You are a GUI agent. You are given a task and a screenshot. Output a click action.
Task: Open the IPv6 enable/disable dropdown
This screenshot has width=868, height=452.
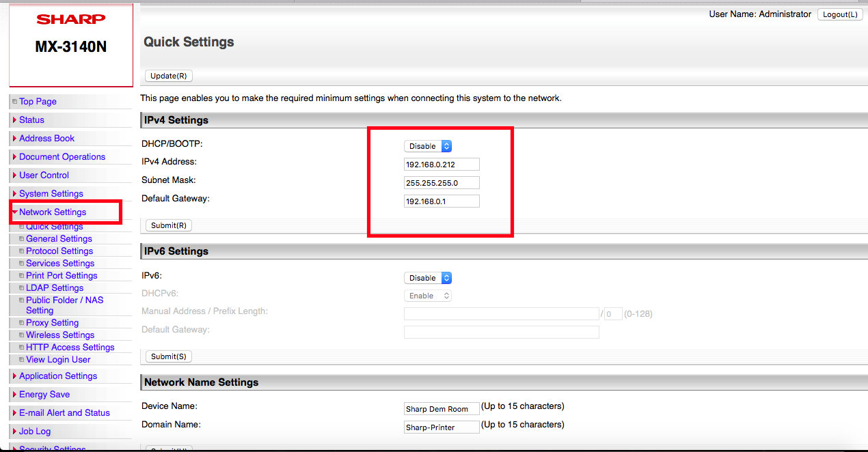pos(427,278)
